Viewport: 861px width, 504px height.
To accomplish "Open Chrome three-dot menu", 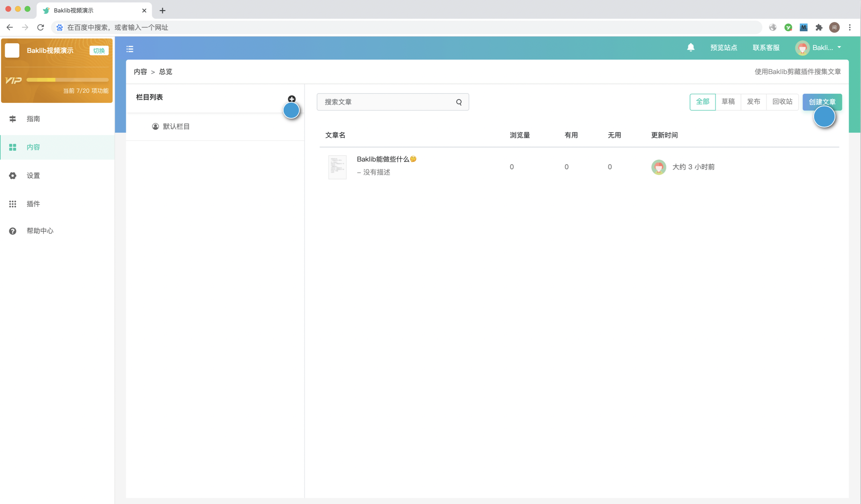I will (x=850, y=27).
